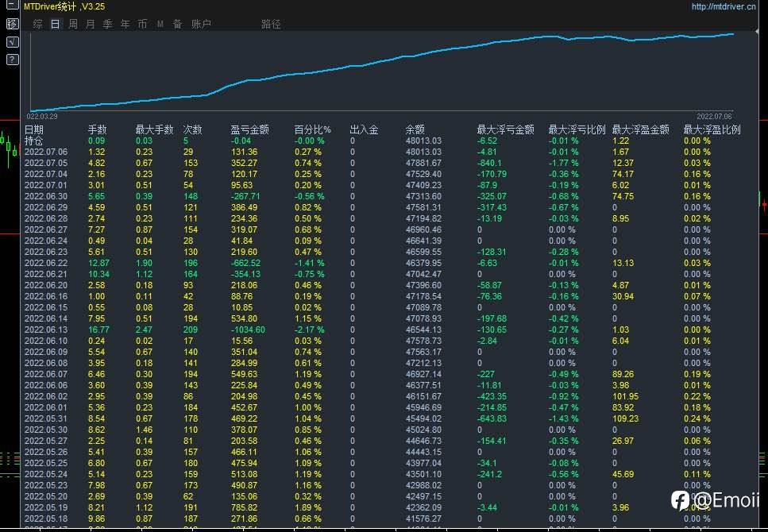The height and width of the screenshot is (532, 768).
Task: Click the -643.83 max floating loss
Action: (x=492, y=418)
